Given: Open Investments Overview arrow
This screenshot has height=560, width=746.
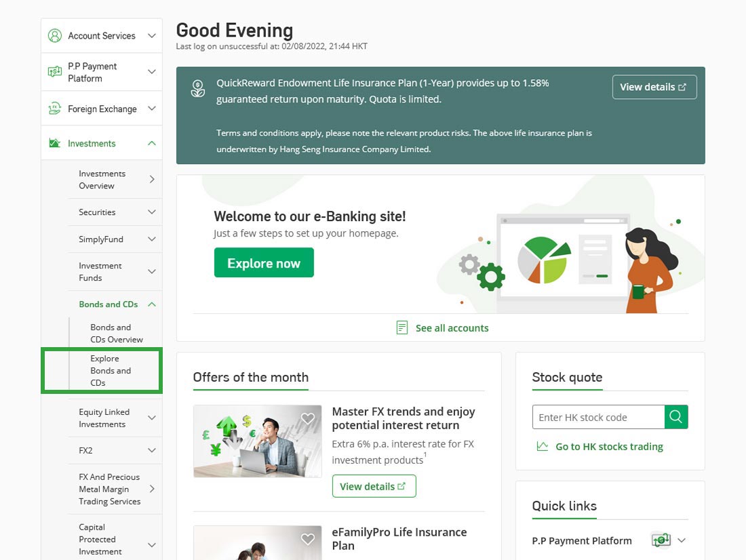Looking at the screenshot, I should click(x=152, y=180).
